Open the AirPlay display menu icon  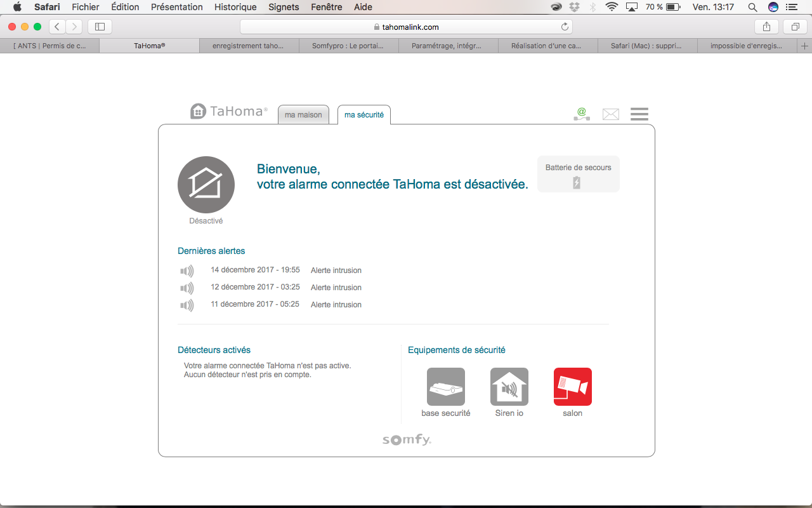(x=631, y=7)
